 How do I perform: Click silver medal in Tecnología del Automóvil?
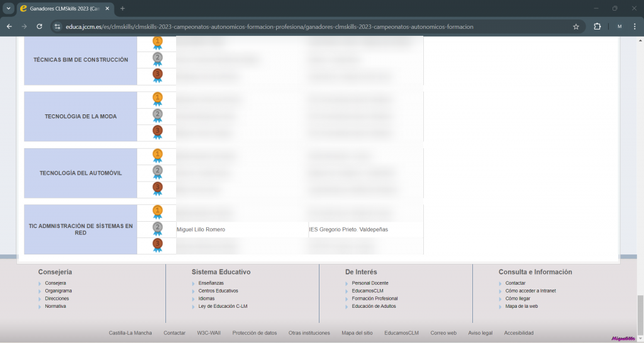[157, 173]
